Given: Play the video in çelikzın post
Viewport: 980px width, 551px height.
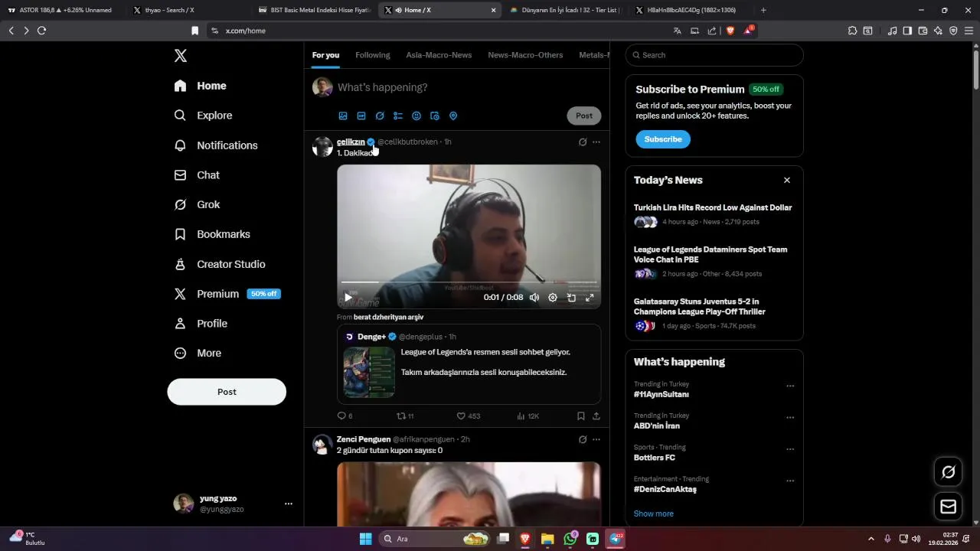Looking at the screenshot, I should coord(348,298).
